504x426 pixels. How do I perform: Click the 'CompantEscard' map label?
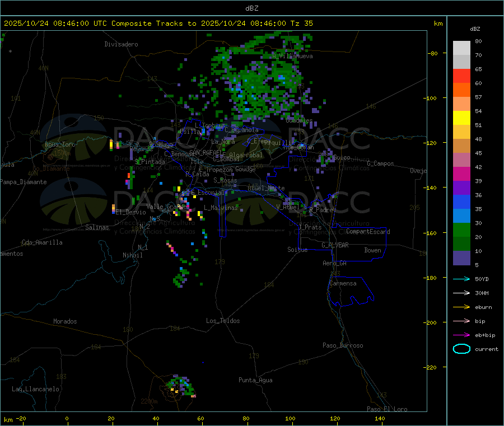(x=368, y=232)
